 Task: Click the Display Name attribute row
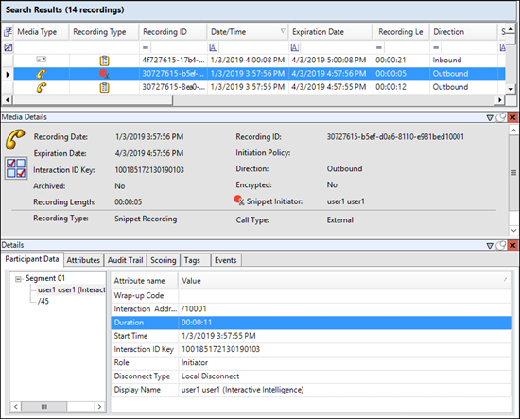click(311, 390)
